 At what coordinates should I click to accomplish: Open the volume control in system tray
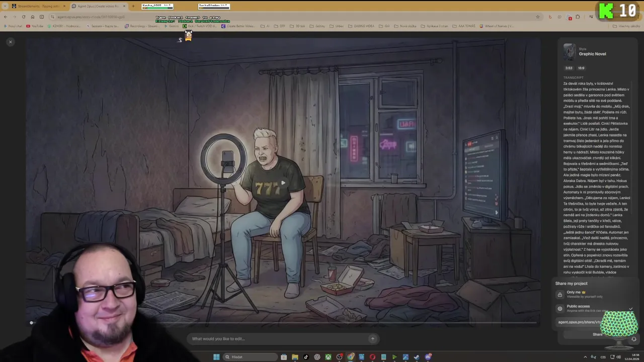click(618, 357)
